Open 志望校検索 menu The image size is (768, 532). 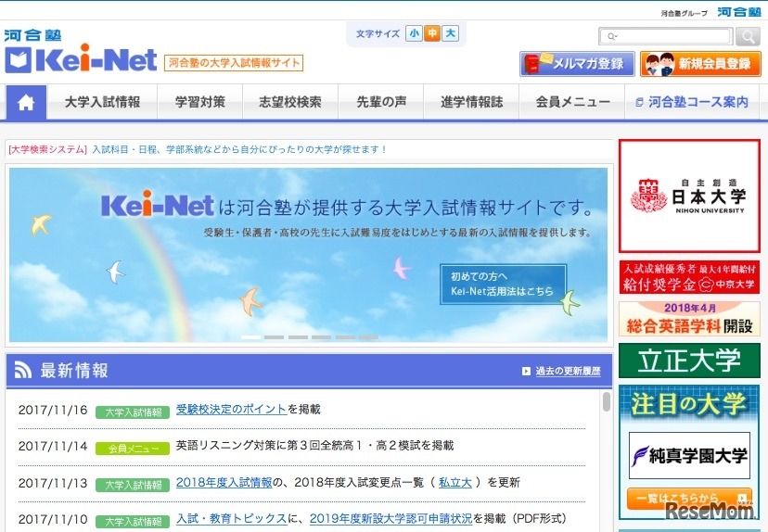(x=290, y=102)
